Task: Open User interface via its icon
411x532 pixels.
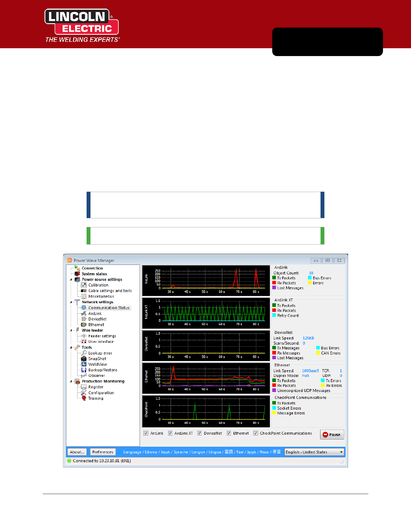Action: click(84, 341)
